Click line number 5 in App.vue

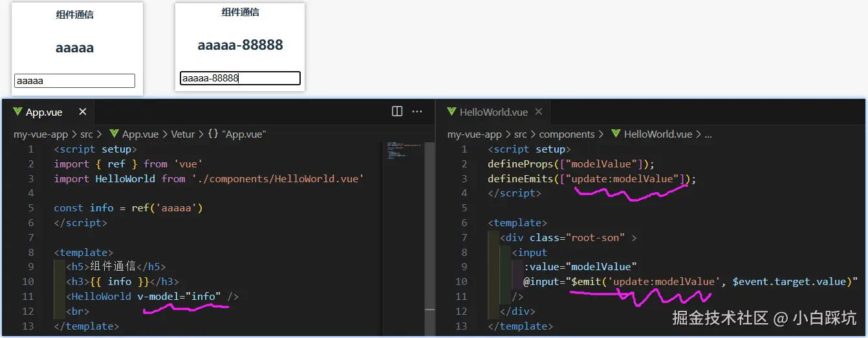[x=31, y=208]
